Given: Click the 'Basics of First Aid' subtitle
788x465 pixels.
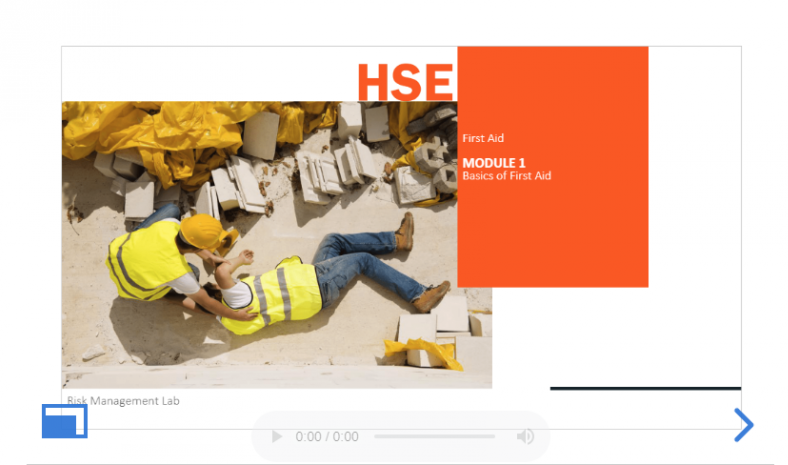Looking at the screenshot, I should pyautogui.click(x=506, y=176).
